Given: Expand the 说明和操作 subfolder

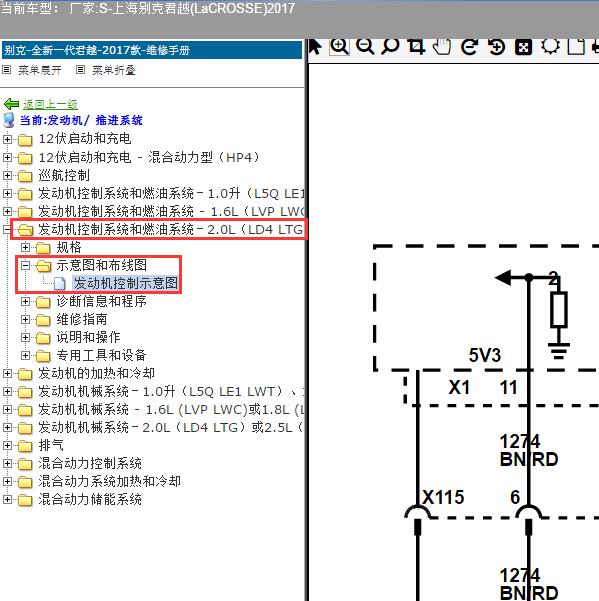Looking at the screenshot, I should click(25, 337).
